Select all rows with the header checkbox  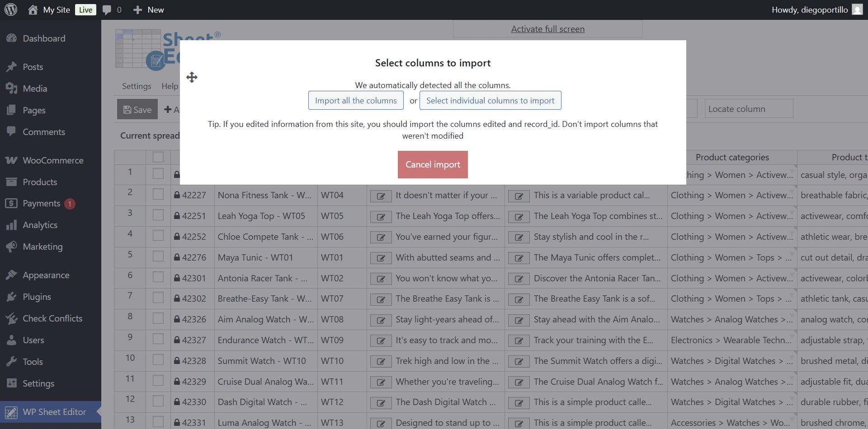(x=158, y=157)
